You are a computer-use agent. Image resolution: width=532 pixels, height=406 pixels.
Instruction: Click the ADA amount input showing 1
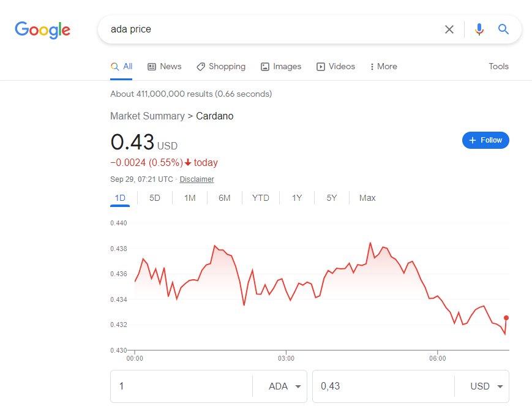[182, 386]
